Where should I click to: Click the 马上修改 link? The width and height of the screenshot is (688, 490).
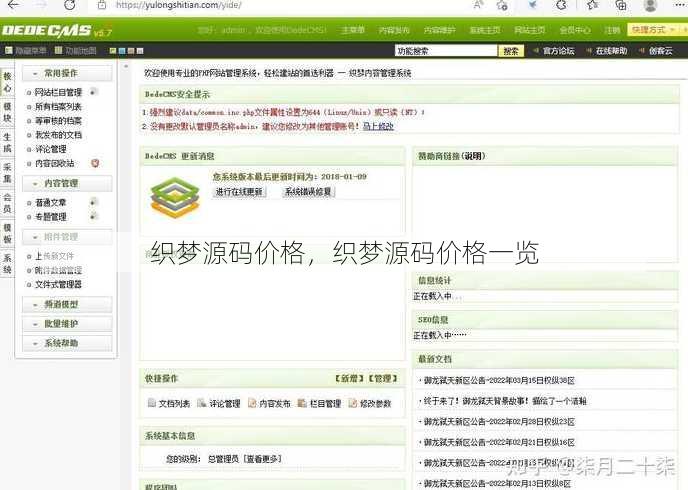click(378, 126)
